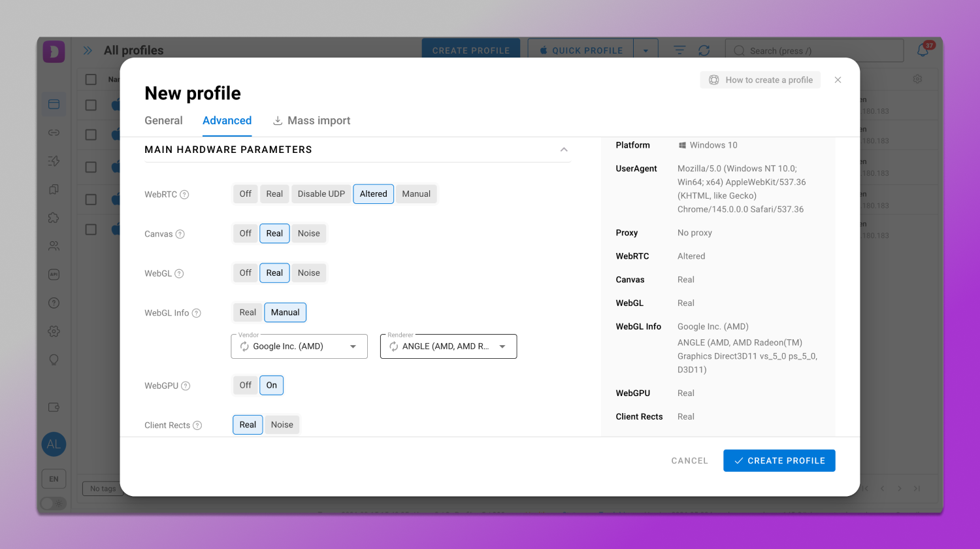
Task: Click the WebGL Info help icon
Action: (x=197, y=313)
